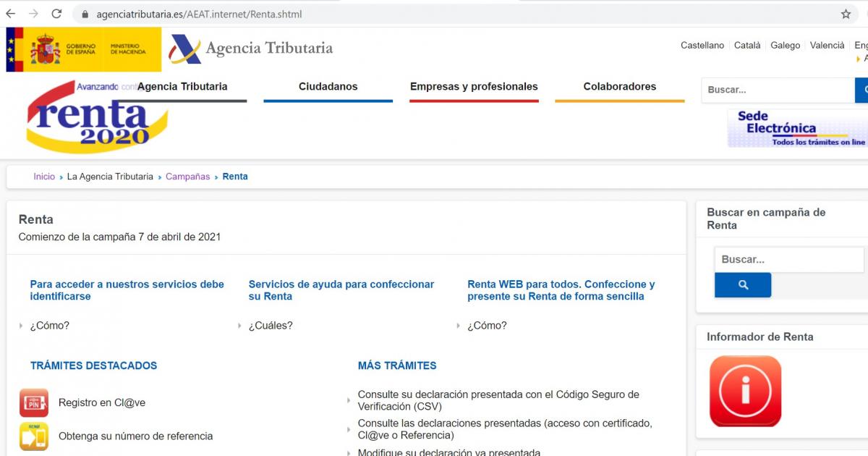Click the red Informador de Renta icon
This screenshot has height=456, width=868.
(x=745, y=391)
